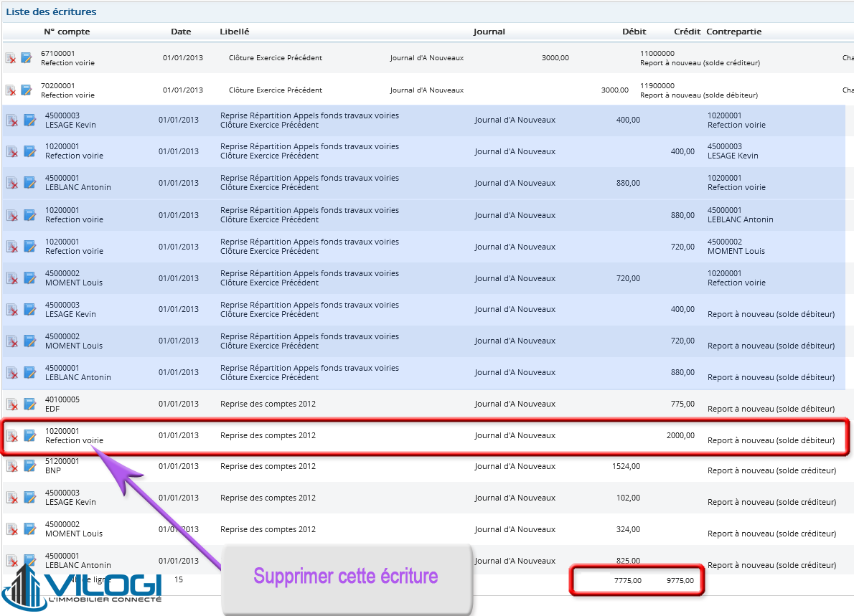The height and width of the screenshot is (616, 854).
Task: Click the 1524,00 débit amount
Action: coord(626,466)
